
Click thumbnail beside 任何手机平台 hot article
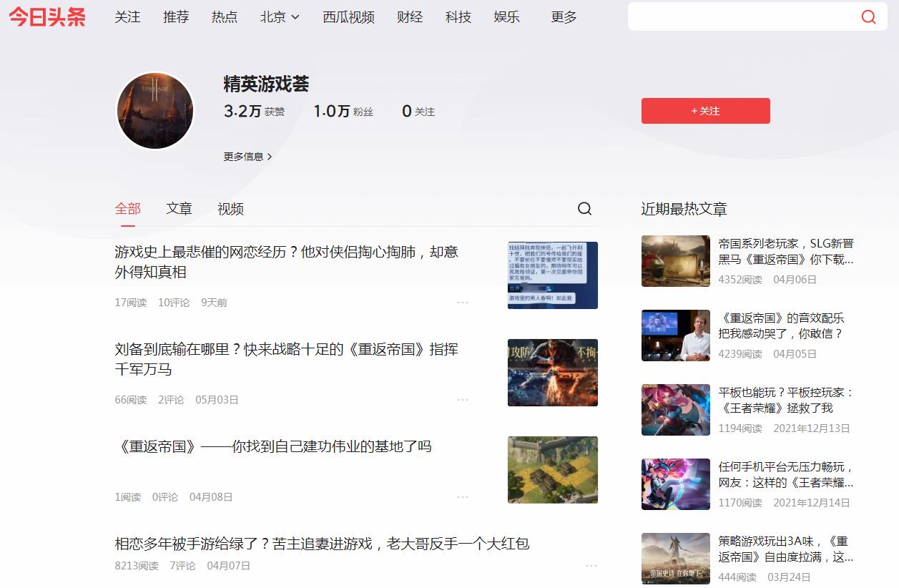[x=676, y=484]
